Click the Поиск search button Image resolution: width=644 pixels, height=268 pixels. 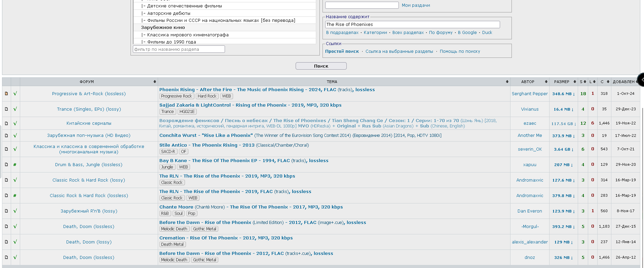coord(321,66)
